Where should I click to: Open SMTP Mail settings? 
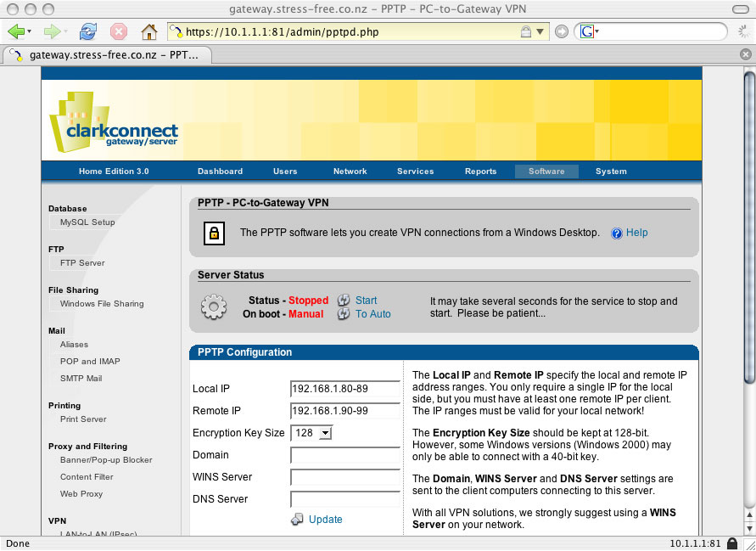tap(81, 379)
